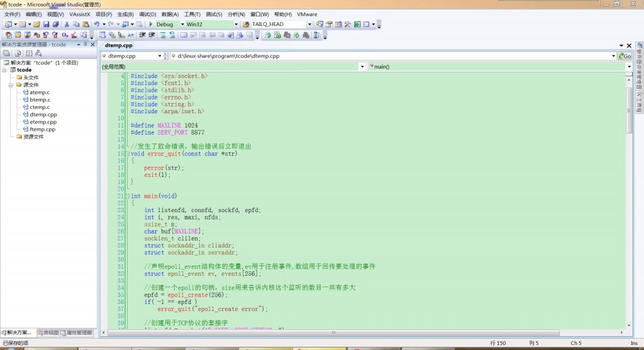Switch to the 属性管理器 bottom tab
The width and height of the screenshot is (644, 350).
point(76,333)
